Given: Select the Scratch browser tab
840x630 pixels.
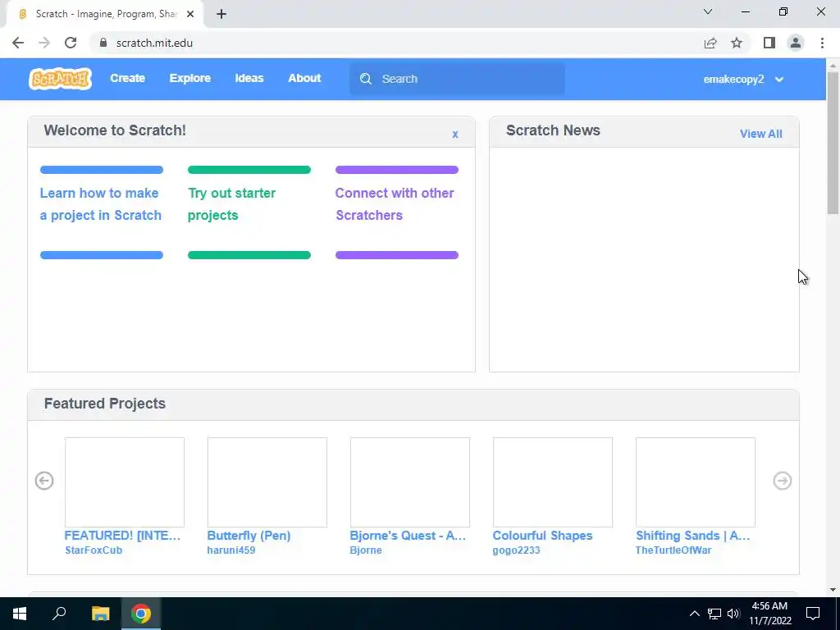Looking at the screenshot, I should [106, 14].
